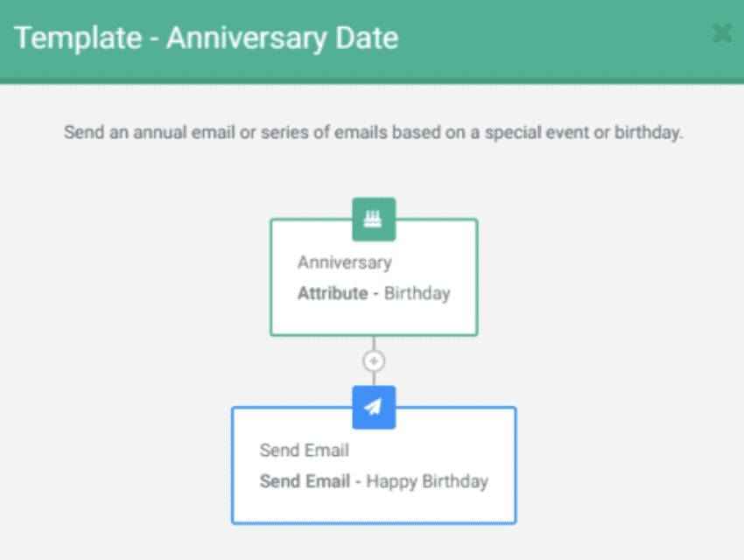Image resolution: width=744 pixels, height=560 pixels.
Task: Add a step with the plus circle
Action: tap(374, 360)
